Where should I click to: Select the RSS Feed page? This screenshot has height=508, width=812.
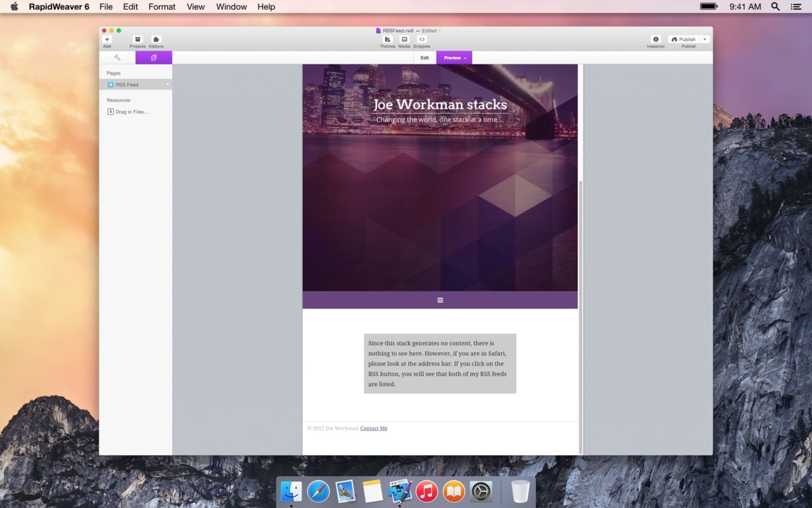click(x=135, y=85)
